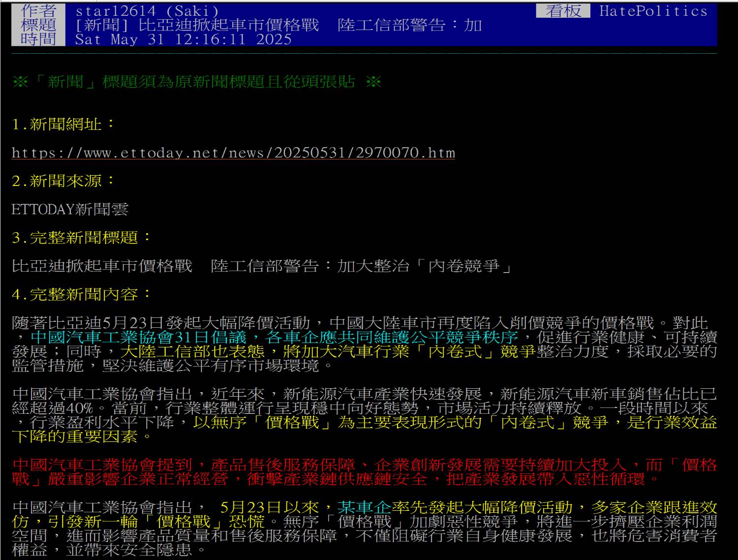This screenshot has width=738, height=560.
Task: Click the ETTODAY新聞雲 source text
Action: (70, 210)
